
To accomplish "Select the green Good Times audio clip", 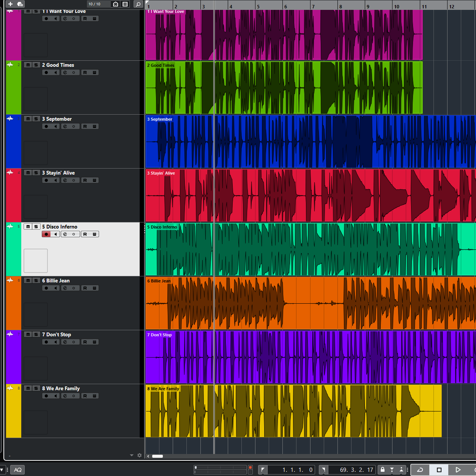I will click(284, 88).
